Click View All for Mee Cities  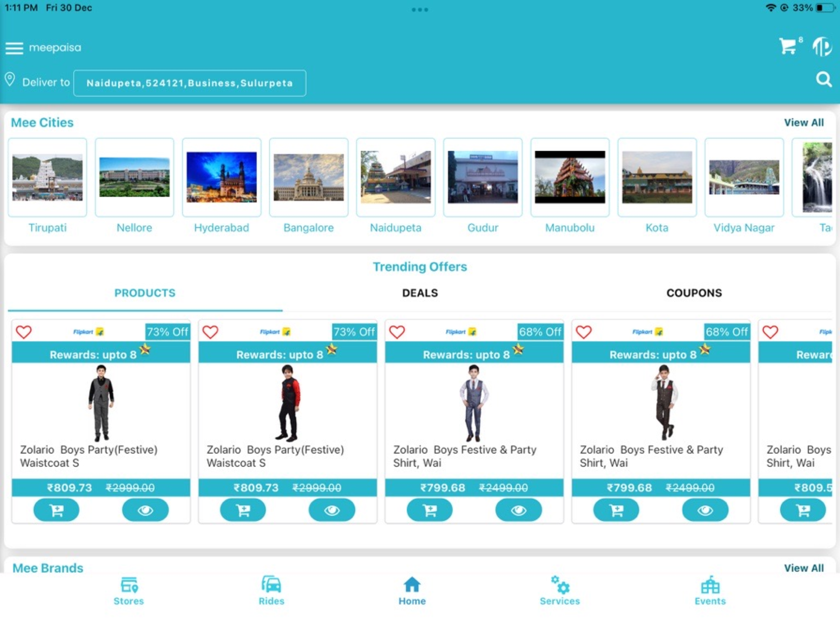click(803, 123)
